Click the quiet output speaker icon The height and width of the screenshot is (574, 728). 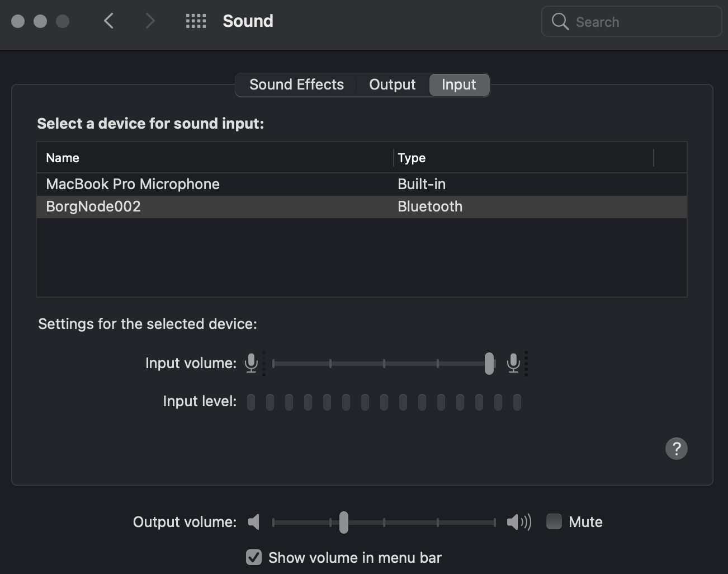(254, 522)
